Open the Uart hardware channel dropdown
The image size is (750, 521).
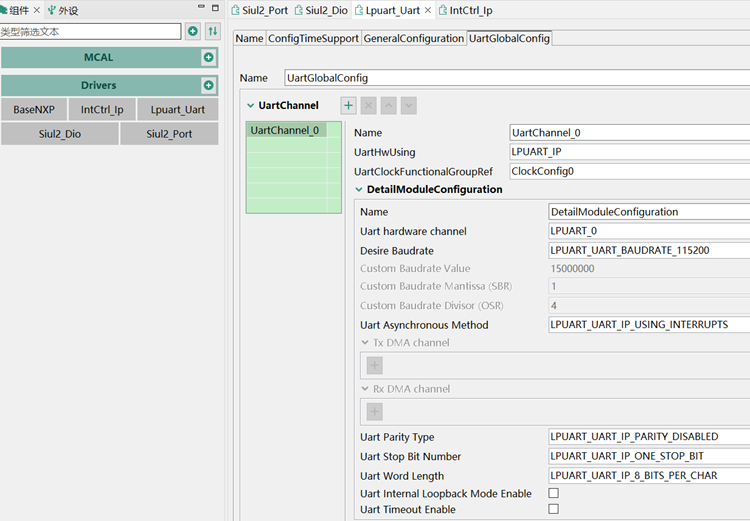tap(649, 231)
